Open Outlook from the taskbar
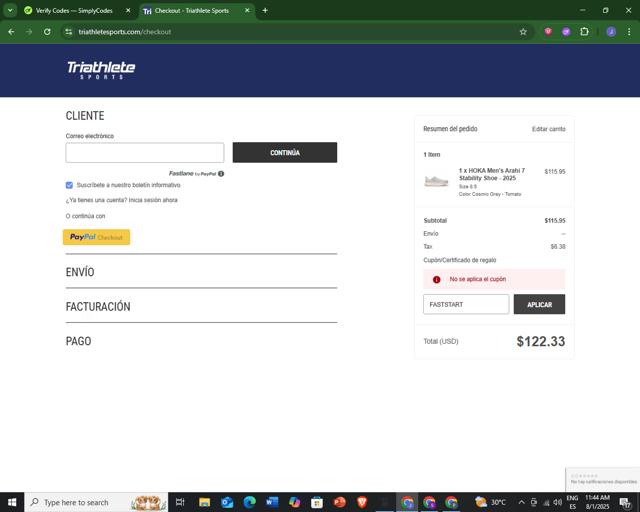Screen dimensions: 640x512 click(x=227, y=502)
